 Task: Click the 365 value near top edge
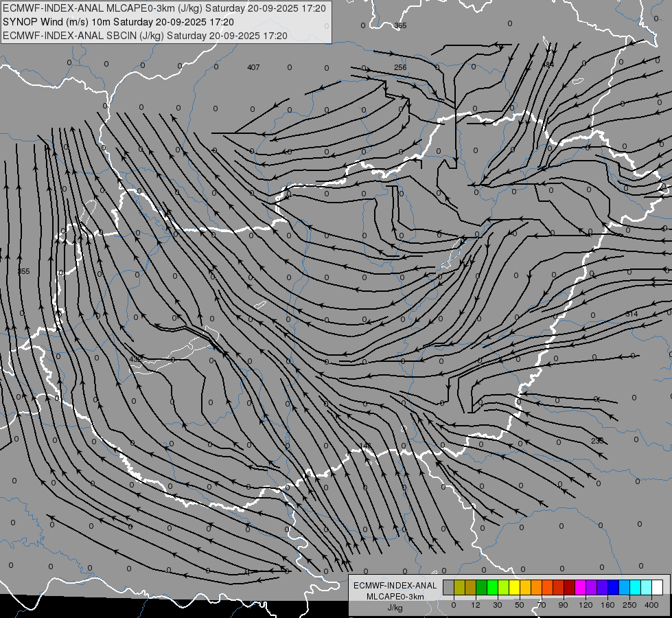click(400, 25)
